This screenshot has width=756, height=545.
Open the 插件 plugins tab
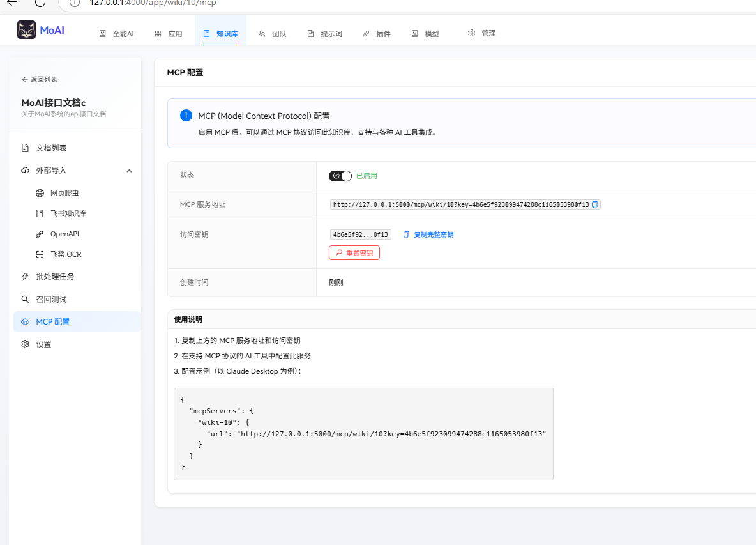click(x=377, y=33)
